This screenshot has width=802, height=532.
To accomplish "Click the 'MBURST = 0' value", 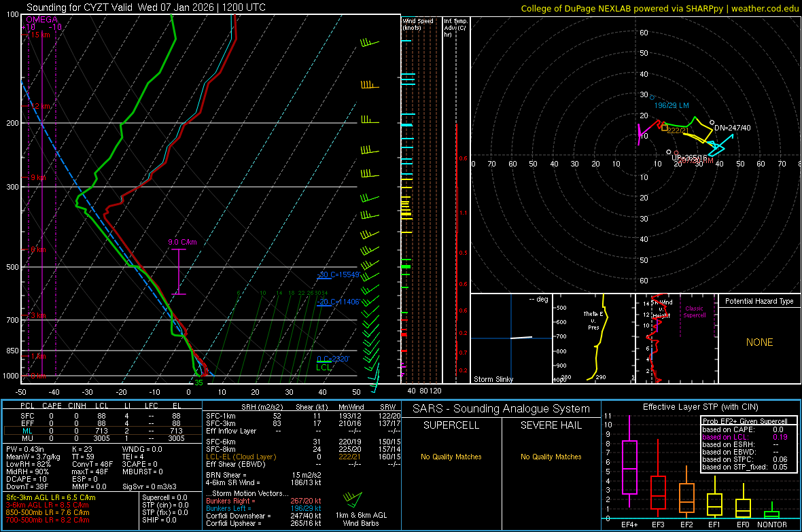I will coord(142,472).
